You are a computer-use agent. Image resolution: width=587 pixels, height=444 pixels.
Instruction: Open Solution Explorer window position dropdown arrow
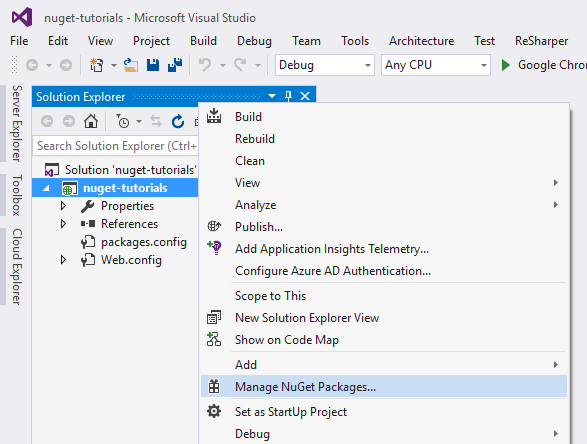(x=272, y=96)
